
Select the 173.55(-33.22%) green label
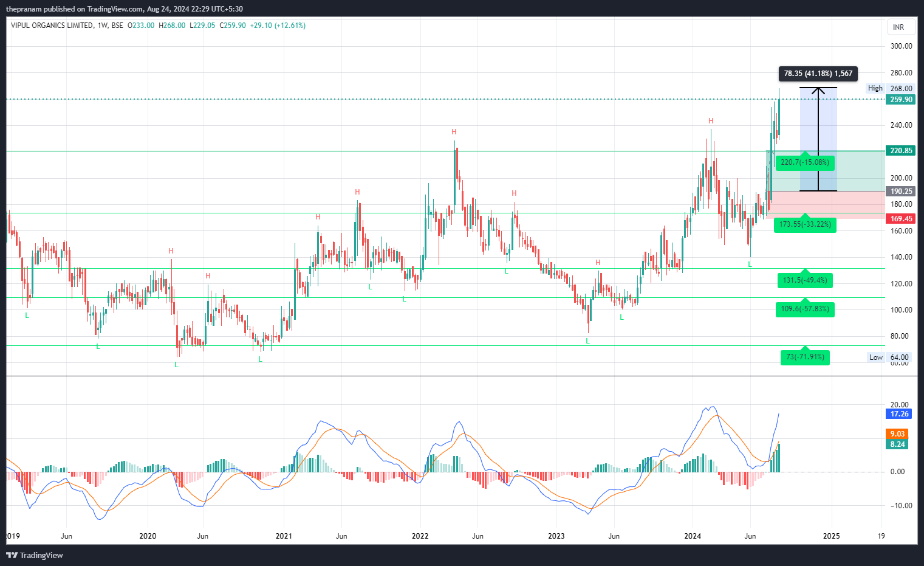tap(805, 225)
